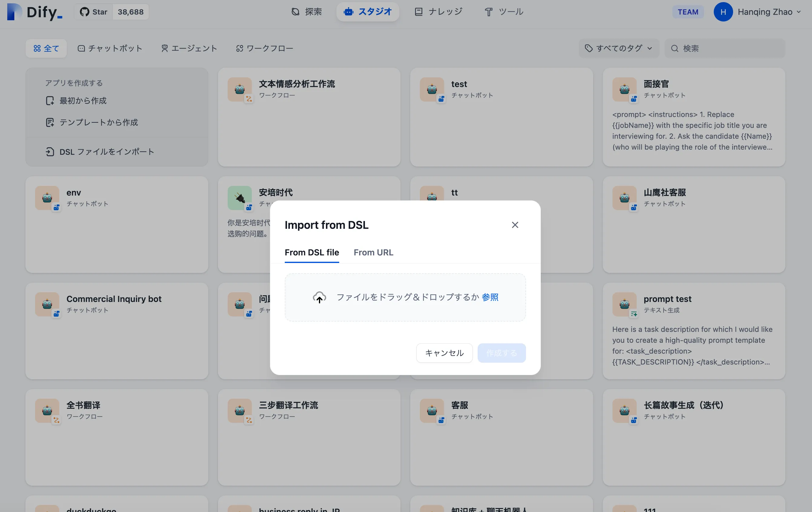Select the From DSL file tab
Viewport: 812px width, 512px height.
(x=312, y=252)
